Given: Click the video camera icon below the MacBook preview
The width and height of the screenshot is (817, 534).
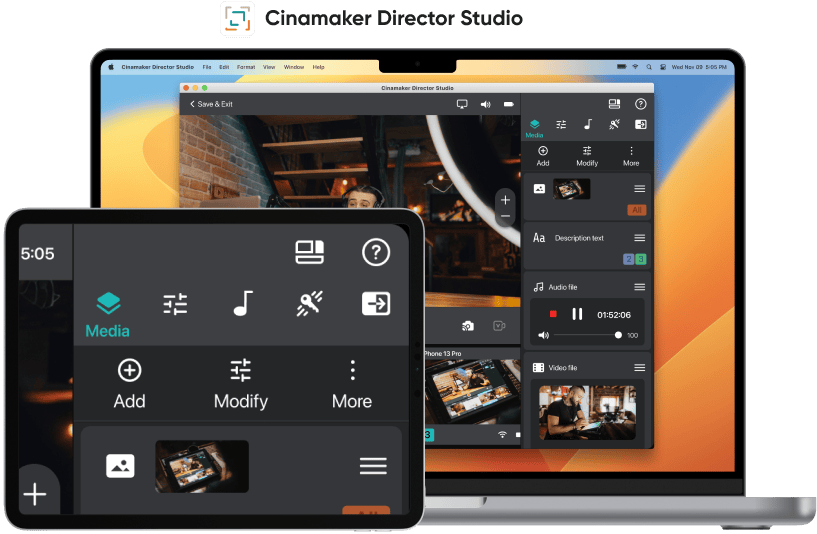Looking at the screenshot, I should 499,326.
